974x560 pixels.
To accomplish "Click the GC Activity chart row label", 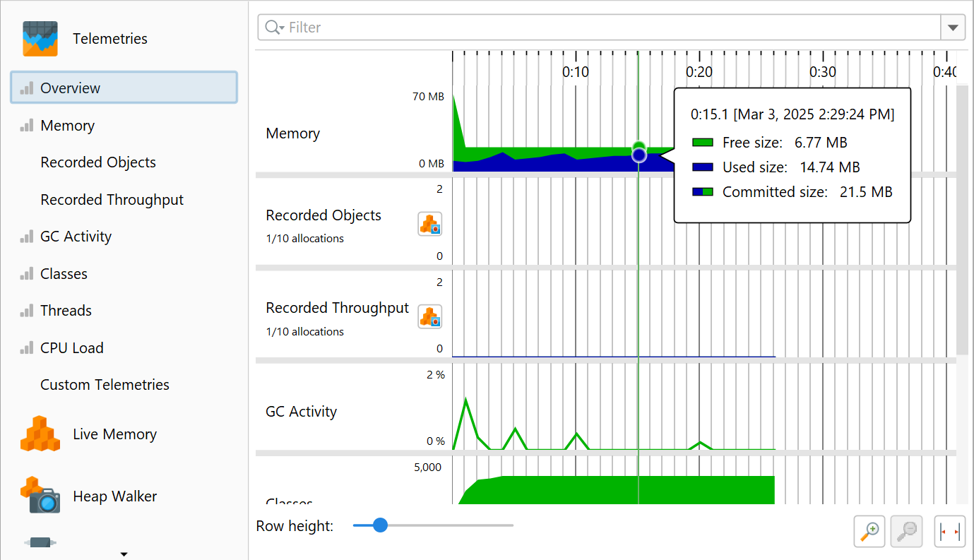I will pyautogui.click(x=301, y=412).
